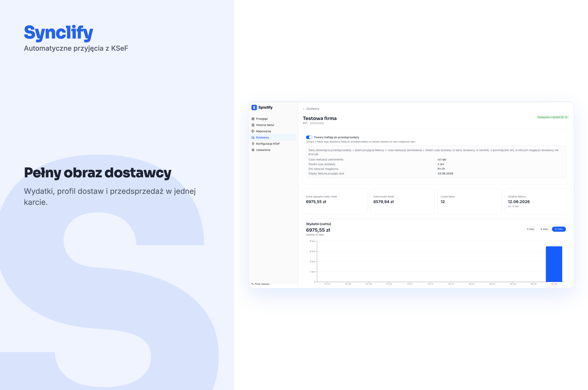Click the blue bar in the Wydatki chart

554,264
